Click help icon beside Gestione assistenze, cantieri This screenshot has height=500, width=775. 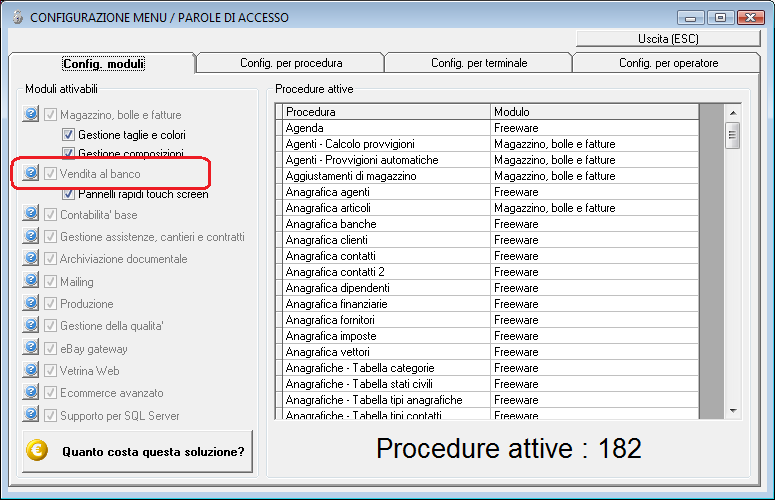tap(31, 236)
